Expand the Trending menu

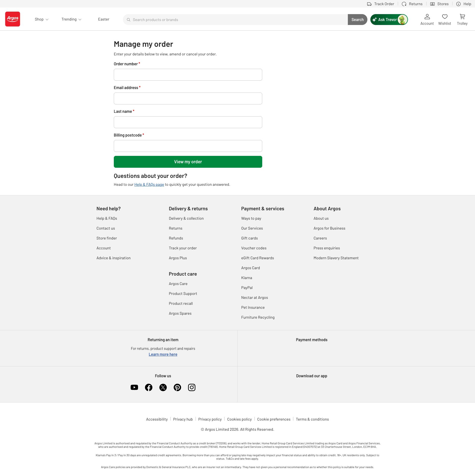point(71,19)
